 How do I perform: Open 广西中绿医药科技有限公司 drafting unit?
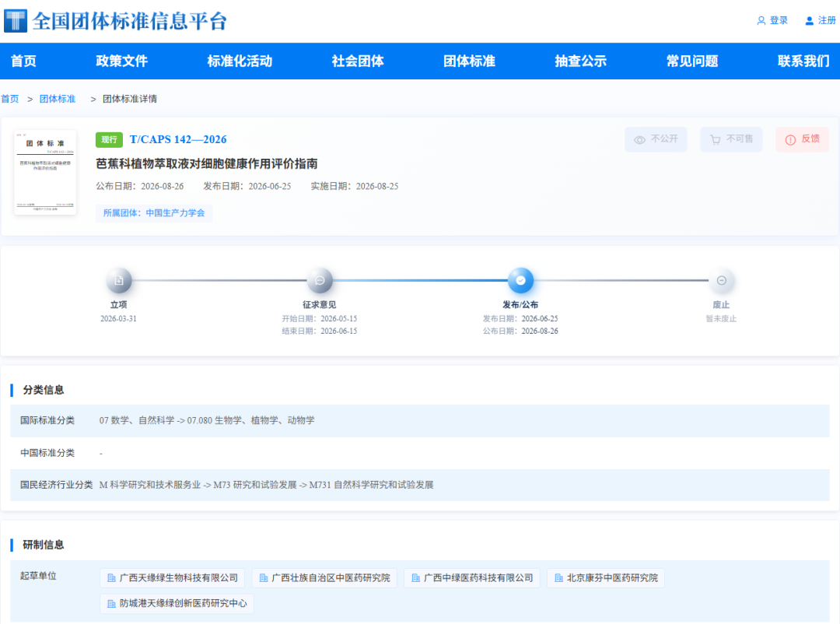[x=472, y=578]
